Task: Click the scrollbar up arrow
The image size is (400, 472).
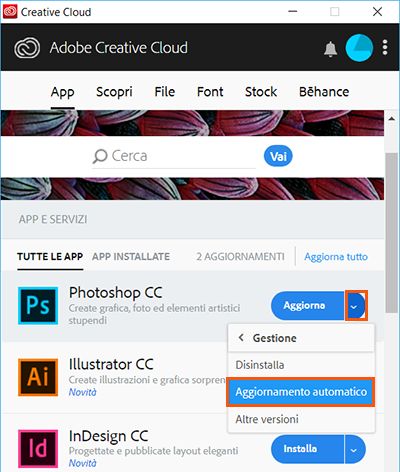Action: (392, 118)
